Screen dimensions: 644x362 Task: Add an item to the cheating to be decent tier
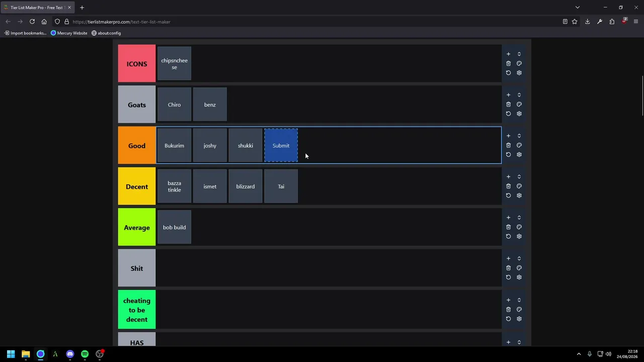508,300
